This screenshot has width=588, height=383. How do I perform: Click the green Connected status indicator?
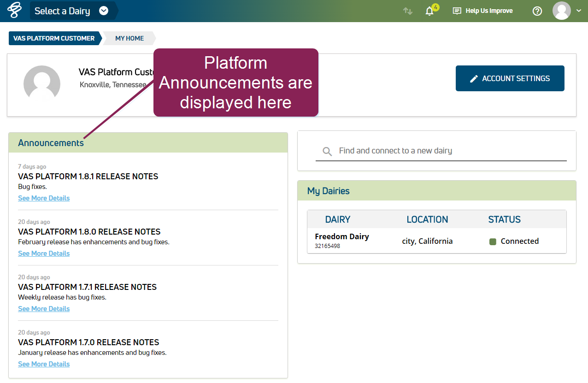[x=493, y=242]
